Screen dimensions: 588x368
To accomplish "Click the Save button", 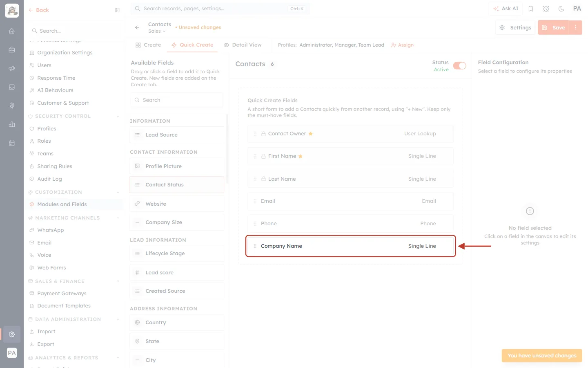I will click(x=554, y=27).
